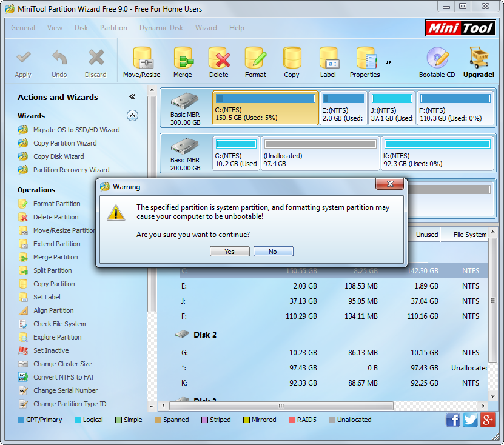Select the C:(NTFS) partition block

click(x=266, y=108)
